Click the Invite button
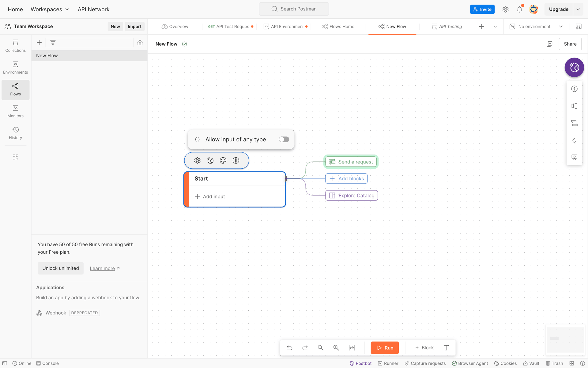The height and width of the screenshot is (368, 588). coord(482,10)
